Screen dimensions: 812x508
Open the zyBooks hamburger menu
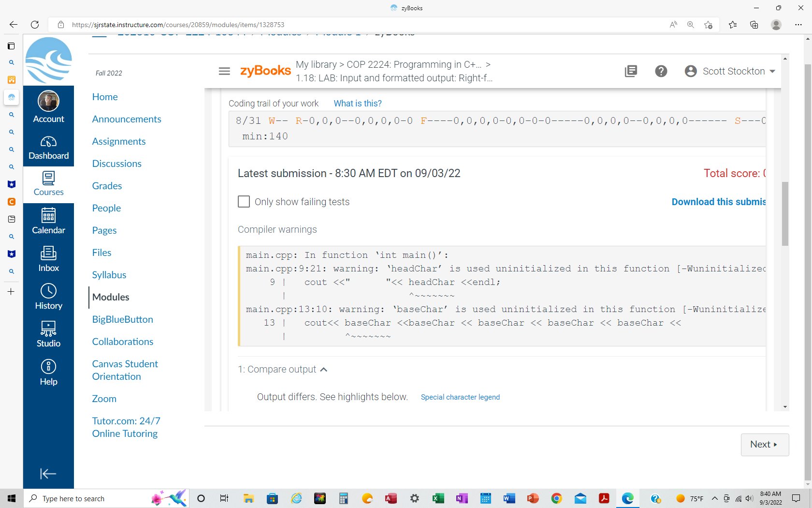coord(224,71)
